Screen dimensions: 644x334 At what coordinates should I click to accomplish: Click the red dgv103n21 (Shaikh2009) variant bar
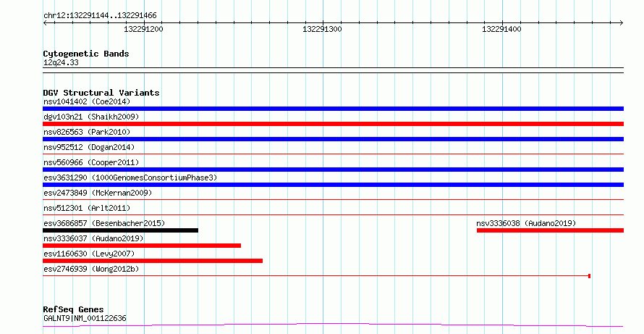click(333, 124)
